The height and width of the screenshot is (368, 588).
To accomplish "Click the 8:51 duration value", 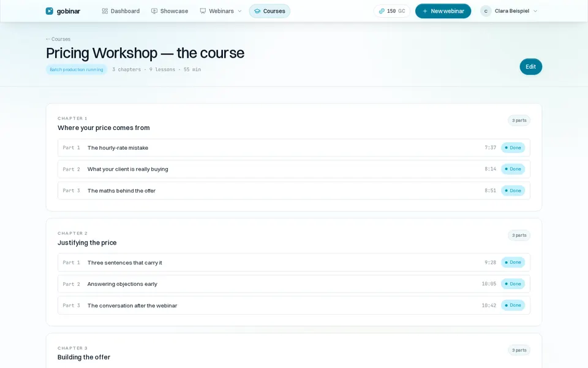I will (x=490, y=190).
